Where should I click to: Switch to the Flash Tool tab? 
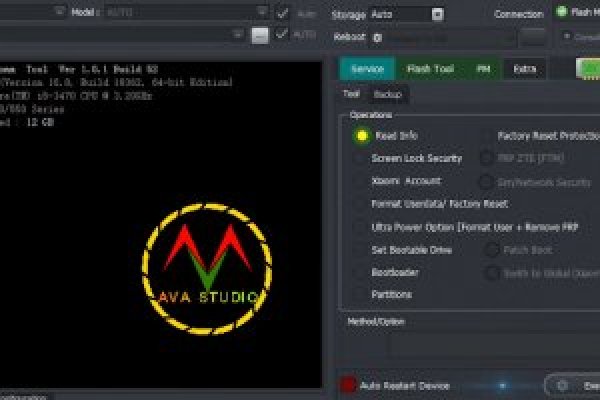click(430, 69)
